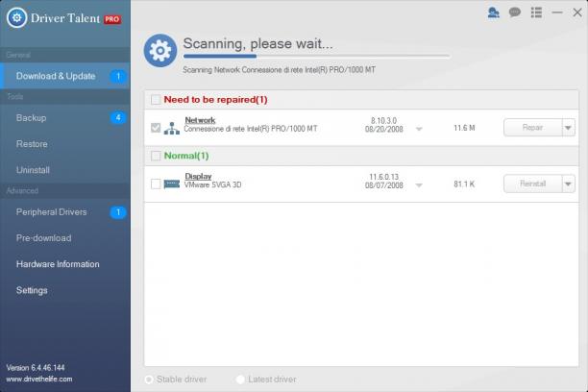Open the Download & Update section

pyautogui.click(x=65, y=76)
